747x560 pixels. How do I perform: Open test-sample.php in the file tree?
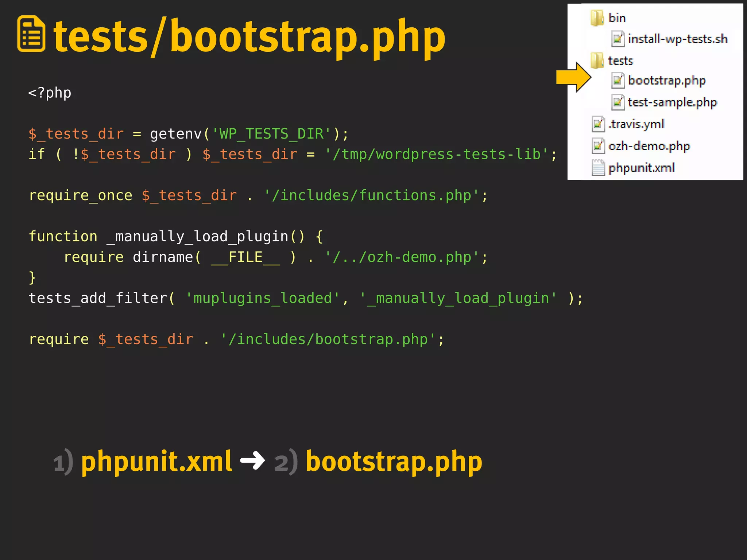(x=672, y=102)
